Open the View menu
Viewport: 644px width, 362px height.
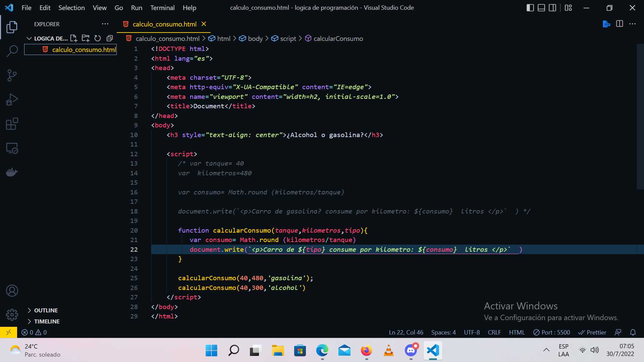[x=100, y=8]
